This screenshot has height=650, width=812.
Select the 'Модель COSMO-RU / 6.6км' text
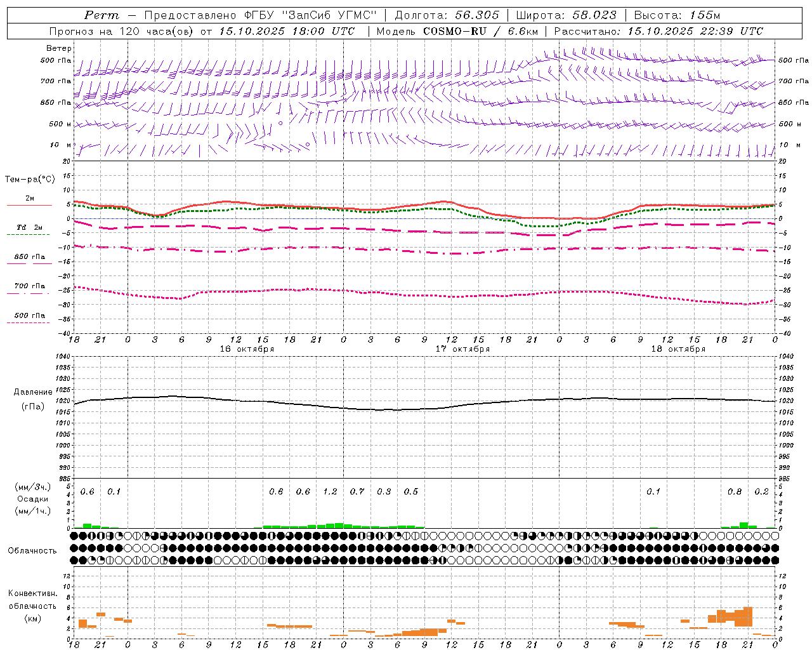pos(457,31)
